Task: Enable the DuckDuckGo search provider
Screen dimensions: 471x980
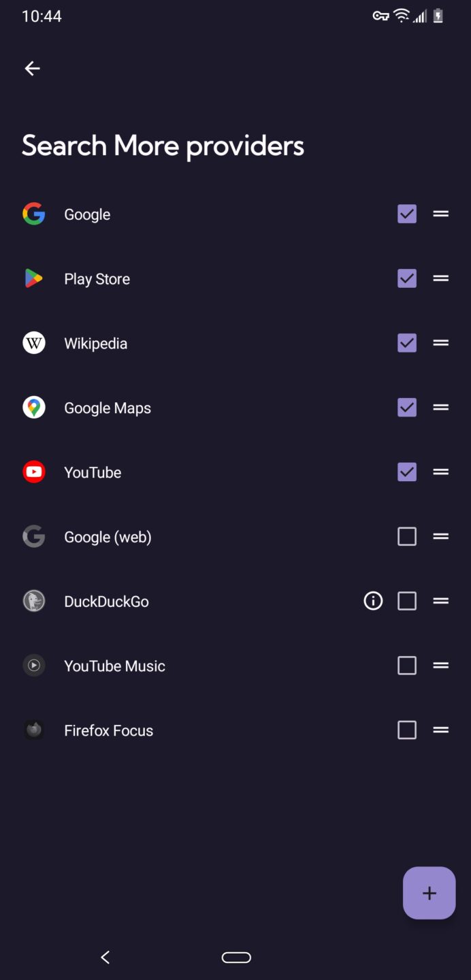Action: (406, 601)
